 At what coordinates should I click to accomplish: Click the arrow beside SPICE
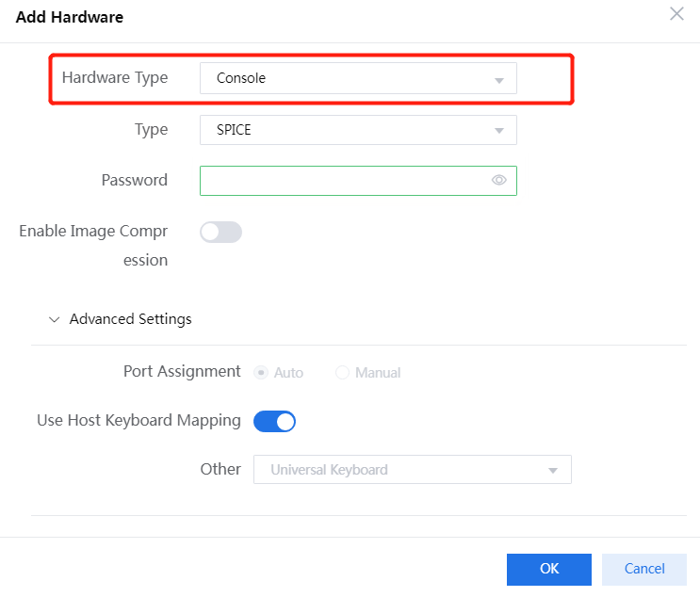[x=499, y=131]
